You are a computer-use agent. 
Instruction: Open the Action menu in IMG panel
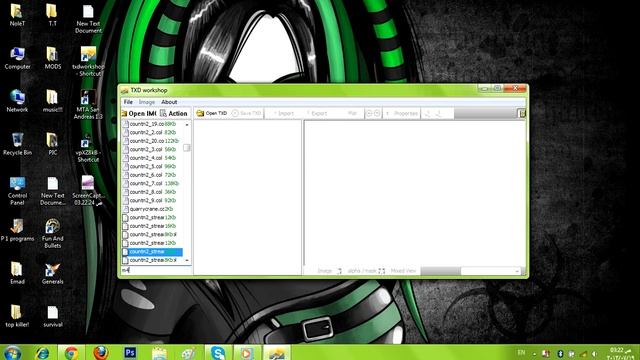[x=174, y=113]
